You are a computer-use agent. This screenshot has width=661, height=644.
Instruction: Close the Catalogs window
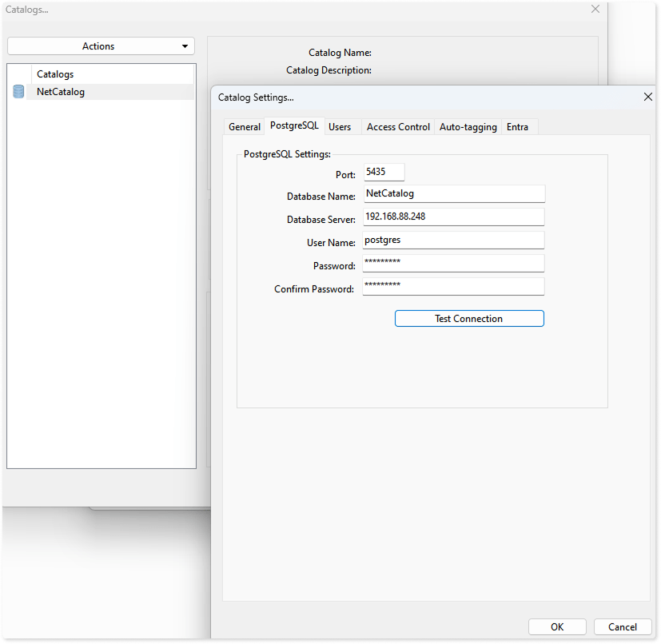pyautogui.click(x=595, y=9)
